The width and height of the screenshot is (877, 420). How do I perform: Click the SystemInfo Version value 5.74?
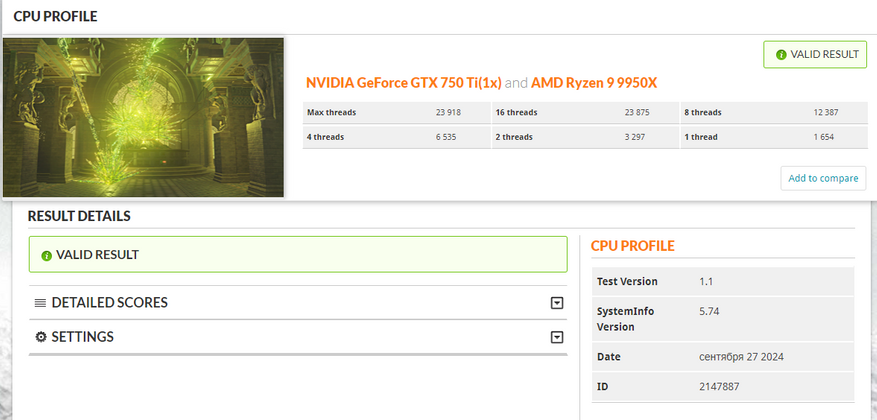709,311
